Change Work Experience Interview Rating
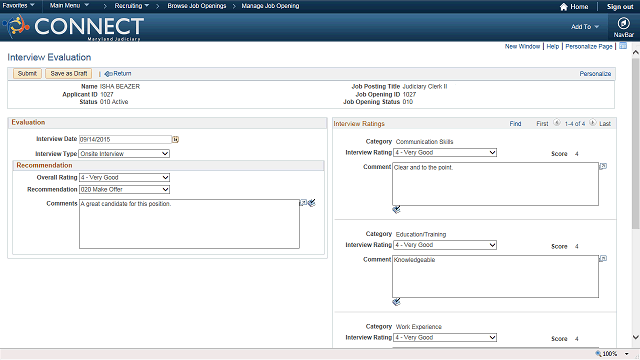 click(445, 338)
